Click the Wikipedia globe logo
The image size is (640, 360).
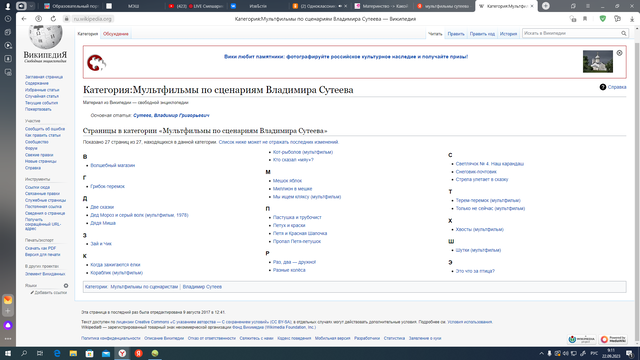[x=45, y=37]
